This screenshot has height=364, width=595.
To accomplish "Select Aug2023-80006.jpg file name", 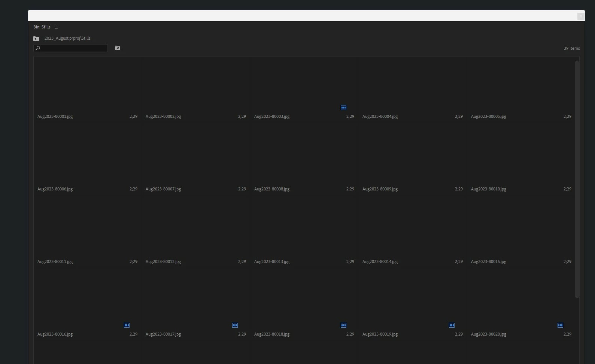I will [55, 189].
